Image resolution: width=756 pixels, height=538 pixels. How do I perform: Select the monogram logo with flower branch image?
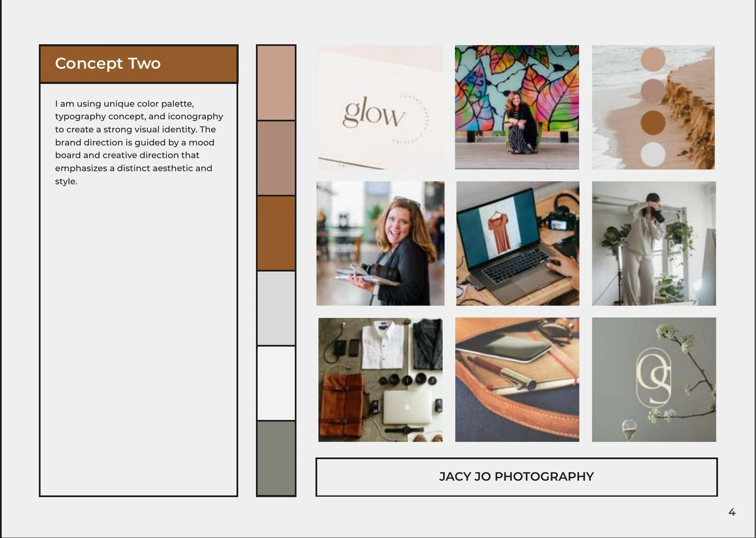point(654,380)
